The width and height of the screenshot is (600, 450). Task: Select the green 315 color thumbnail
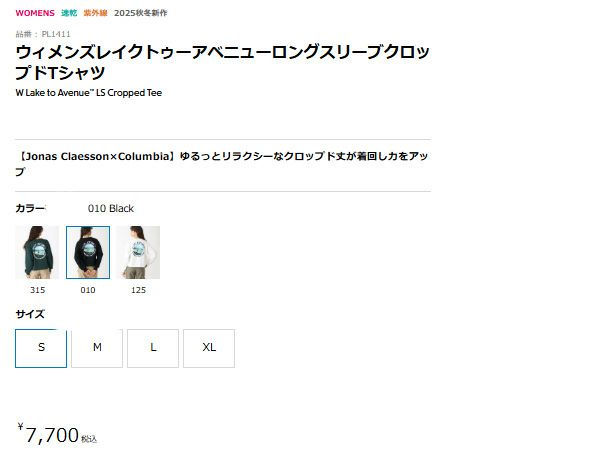point(37,252)
